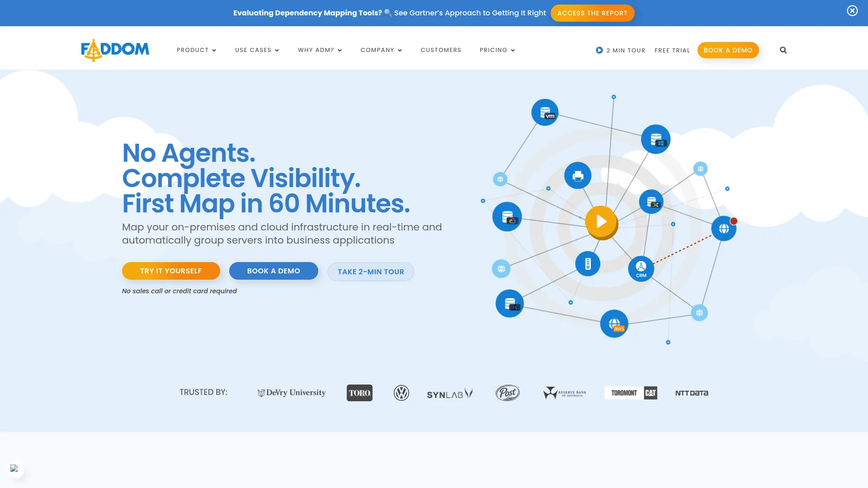Viewport: 868px width, 488px height.
Task: Click the Reserve Bank of Australia logo
Action: point(565,393)
